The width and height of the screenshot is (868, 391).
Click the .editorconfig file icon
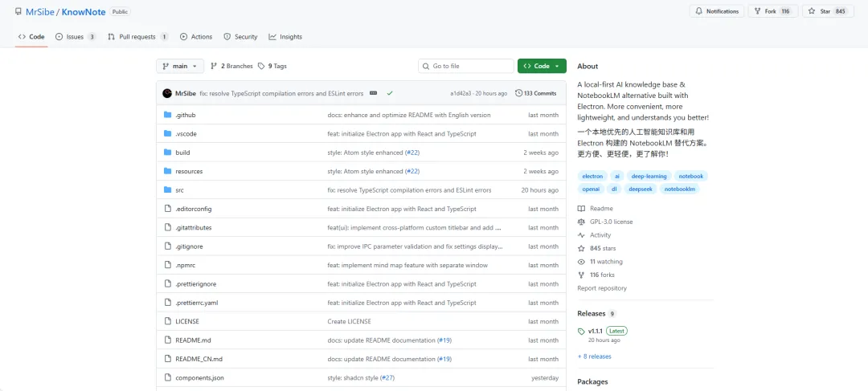(168, 209)
